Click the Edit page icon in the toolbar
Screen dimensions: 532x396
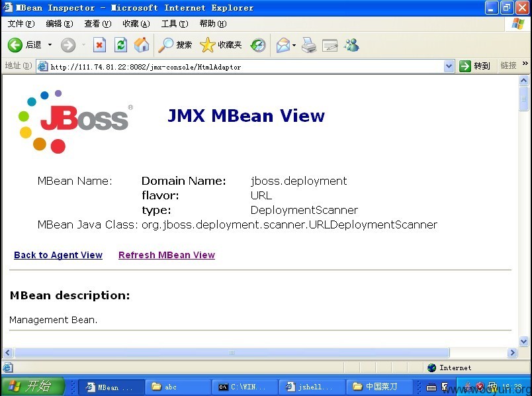[330, 46]
